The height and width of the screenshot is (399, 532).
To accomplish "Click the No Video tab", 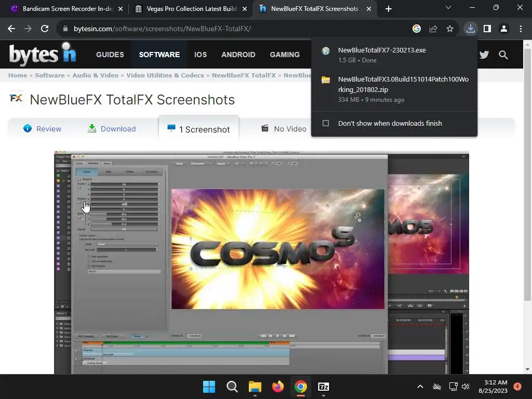I will 284,129.
